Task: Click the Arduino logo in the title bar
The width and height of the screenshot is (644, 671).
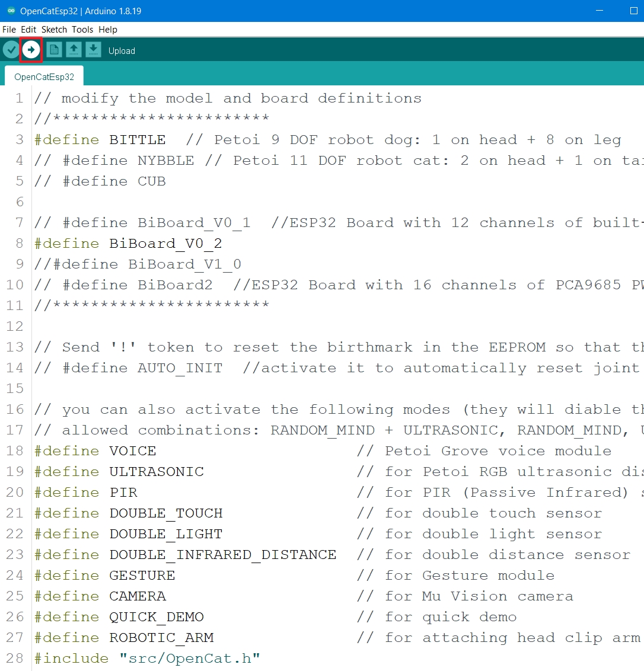Action: [x=11, y=11]
